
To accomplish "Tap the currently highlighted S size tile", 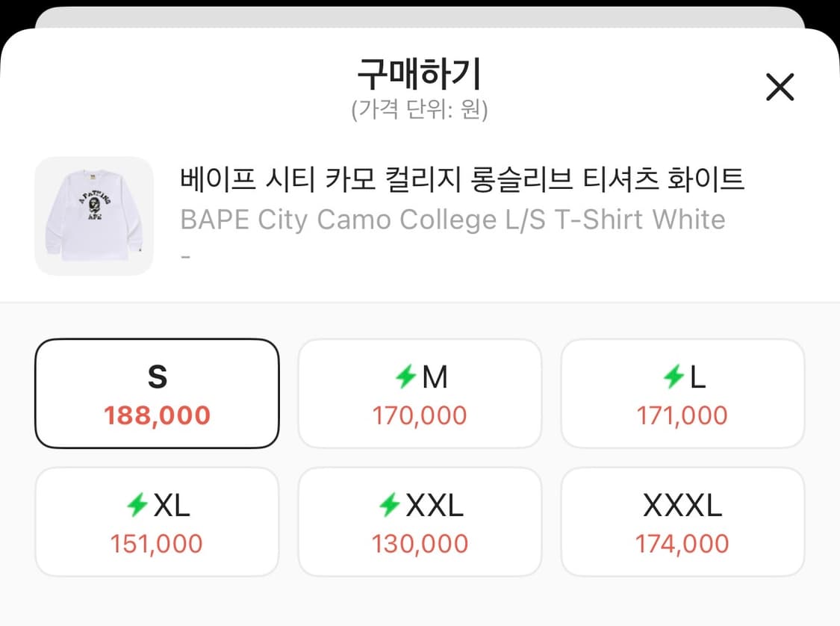I will [157, 393].
